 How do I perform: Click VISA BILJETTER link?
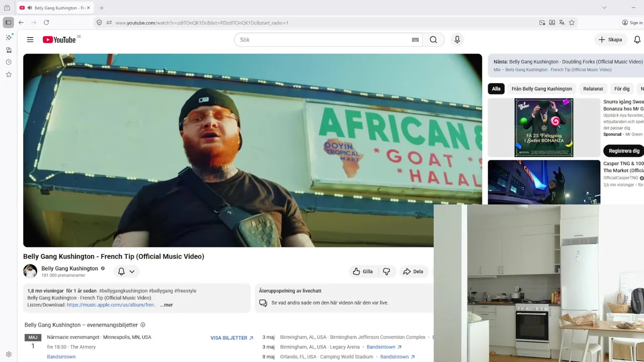[x=232, y=338]
